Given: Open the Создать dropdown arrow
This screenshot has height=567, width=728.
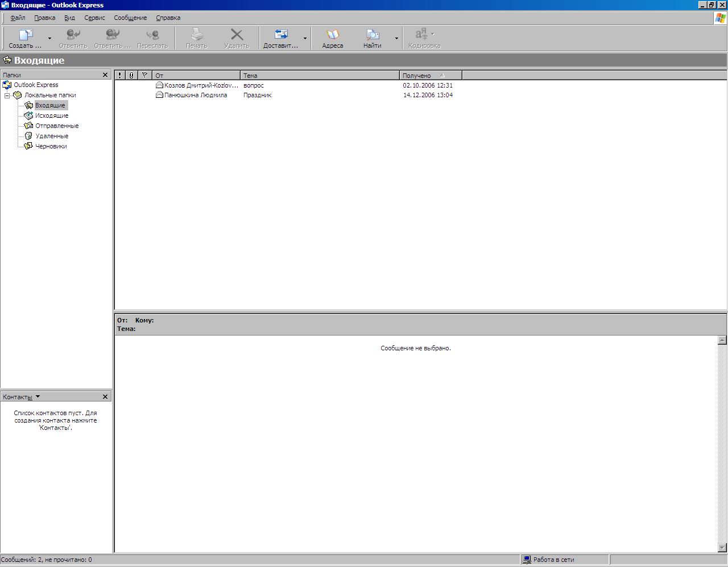Looking at the screenshot, I should coord(49,38).
